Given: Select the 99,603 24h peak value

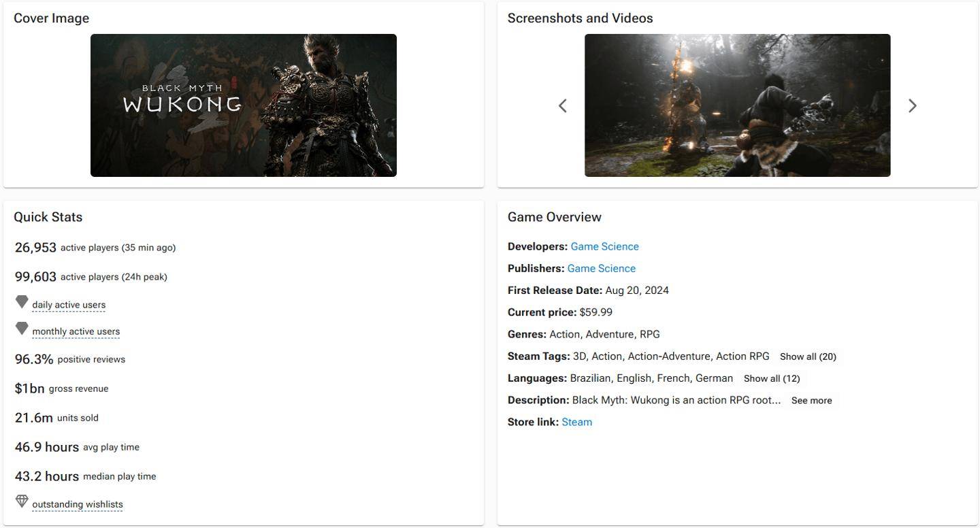Looking at the screenshot, I should [x=35, y=277].
